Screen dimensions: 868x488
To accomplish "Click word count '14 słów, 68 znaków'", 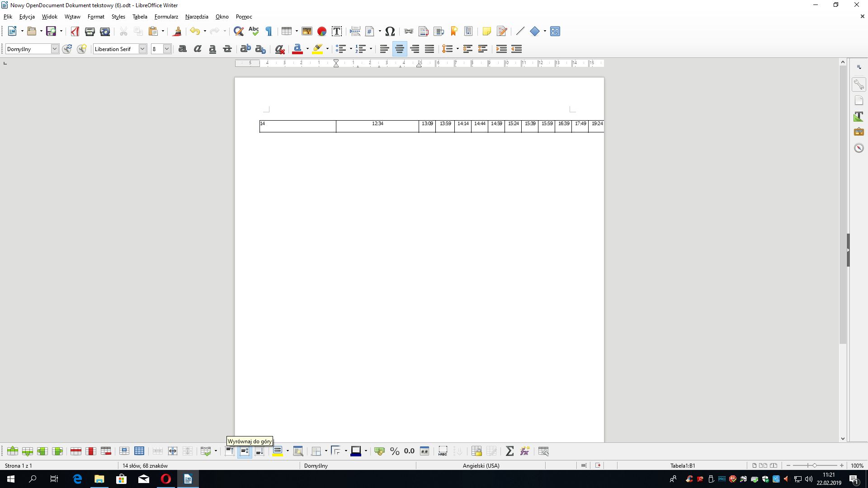I will click(x=145, y=465).
